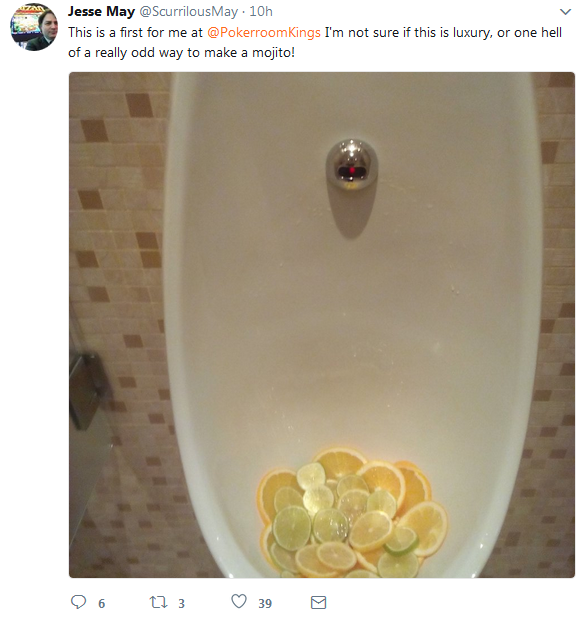Click the reply speech bubble icon
This screenshot has width=584, height=617.
tap(78, 602)
